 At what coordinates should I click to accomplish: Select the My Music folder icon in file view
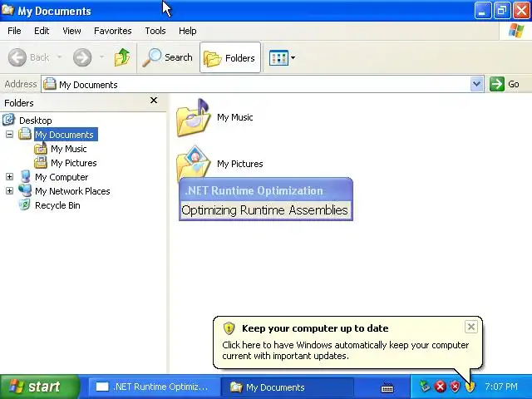pos(193,118)
